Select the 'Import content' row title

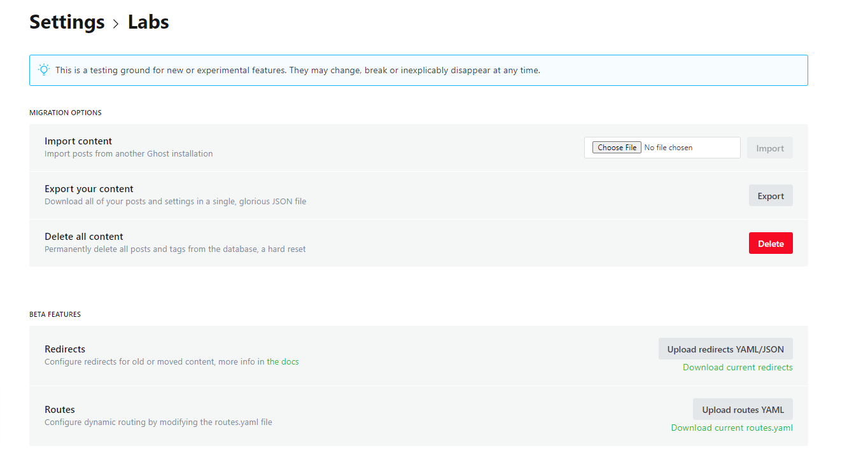(x=78, y=141)
